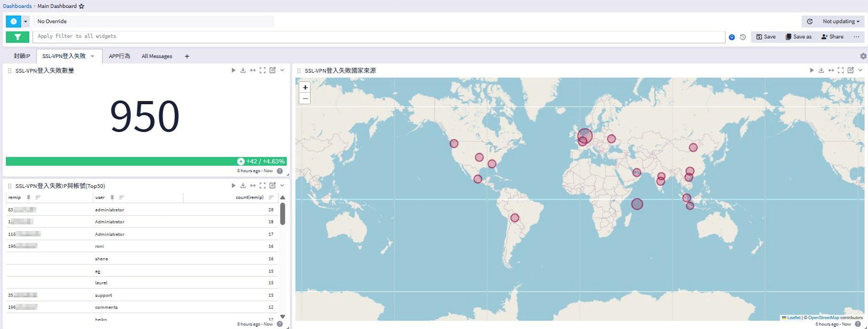Share the dashboard
The image size is (868, 329).
click(x=832, y=37)
